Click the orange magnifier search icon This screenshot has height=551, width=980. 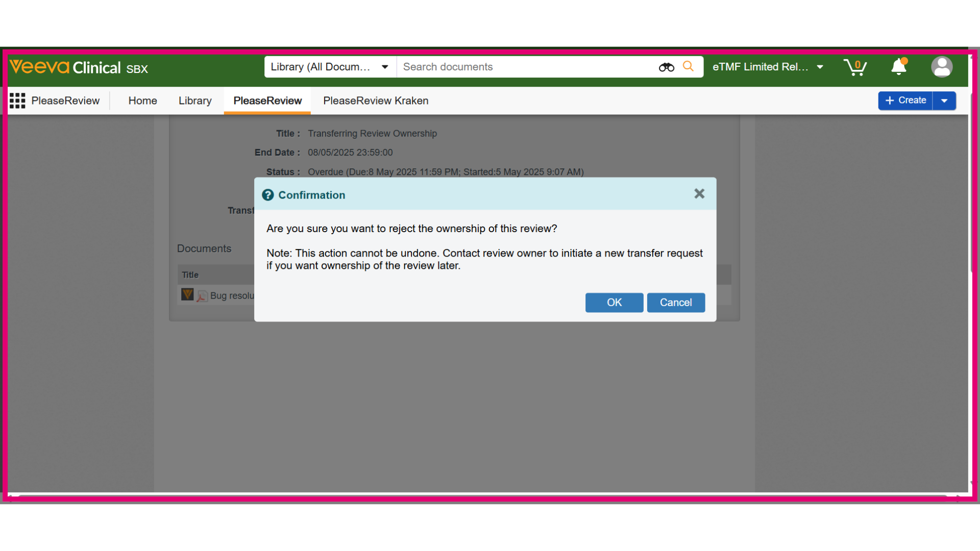coord(688,66)
